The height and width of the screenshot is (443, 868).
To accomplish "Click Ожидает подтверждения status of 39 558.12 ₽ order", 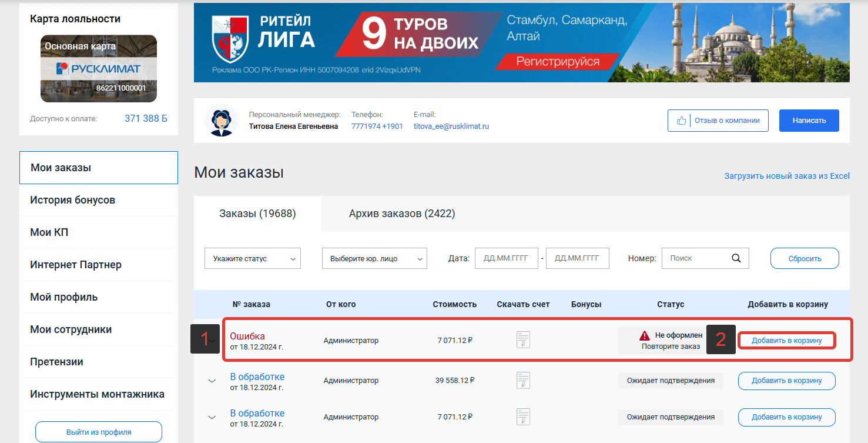I will 671,381.
